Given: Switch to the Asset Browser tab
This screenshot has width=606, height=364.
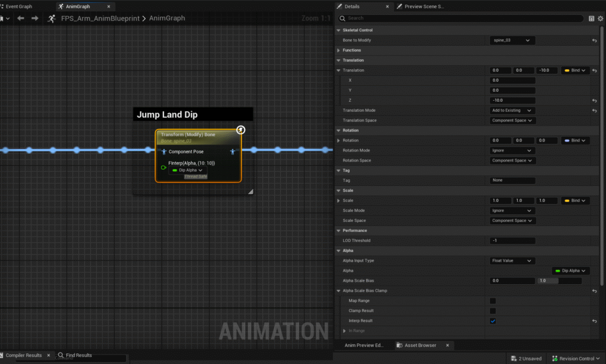Looking at the screenshot, I should tap(420, 345).
